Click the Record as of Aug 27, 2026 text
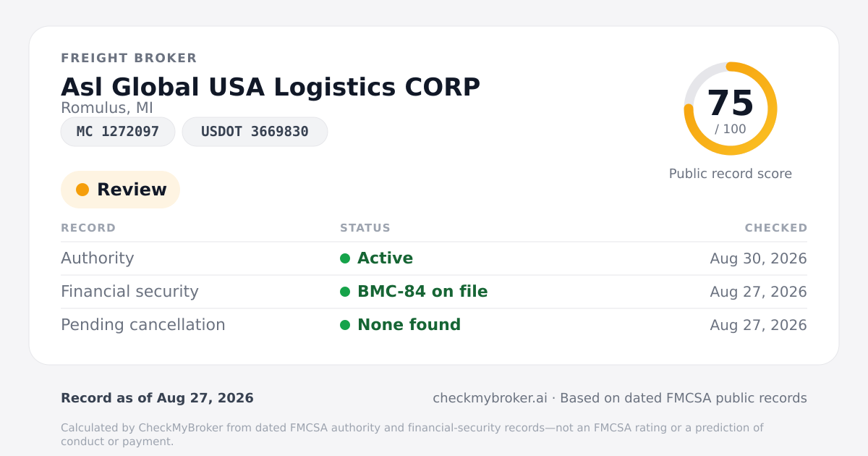This screenshot has height=456, width=868. pyautogui.click(x=157, y=398)
